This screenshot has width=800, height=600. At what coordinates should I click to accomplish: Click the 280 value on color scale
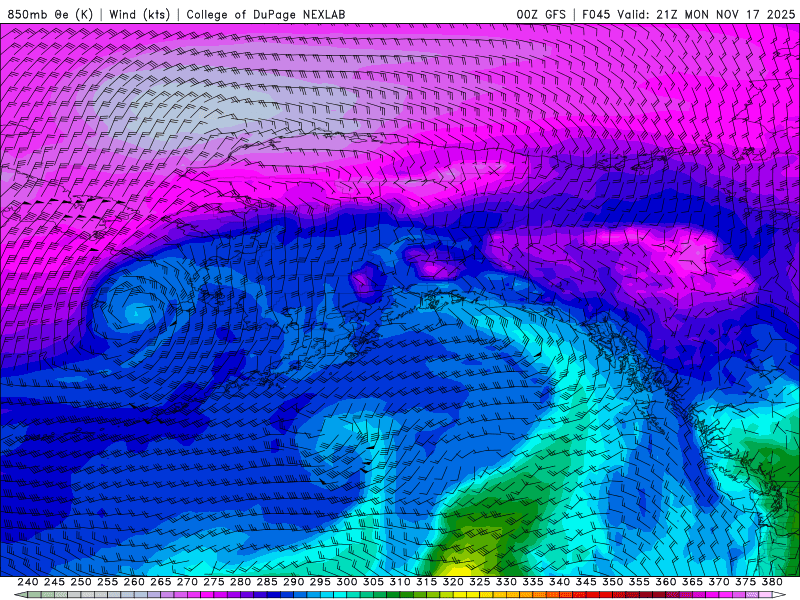coord(240,582)
